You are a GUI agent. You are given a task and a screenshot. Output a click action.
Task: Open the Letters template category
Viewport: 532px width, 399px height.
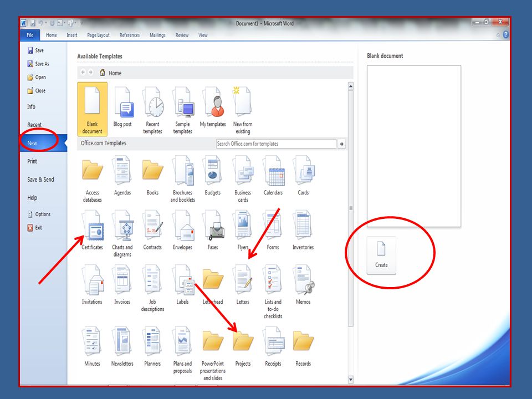click(x=243, y=285)
